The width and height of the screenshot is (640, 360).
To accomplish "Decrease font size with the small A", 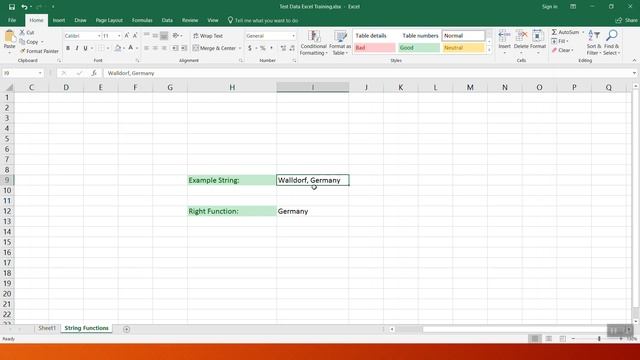I will tap(135, 36).
